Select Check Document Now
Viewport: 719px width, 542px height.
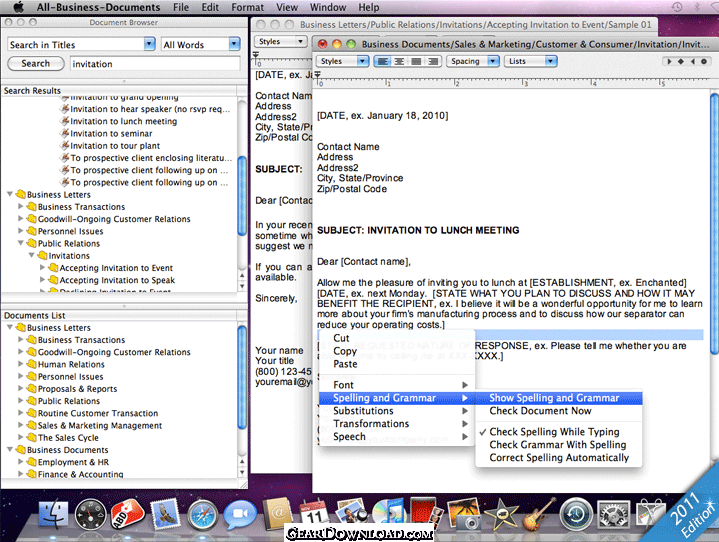[x=559, y=411]
